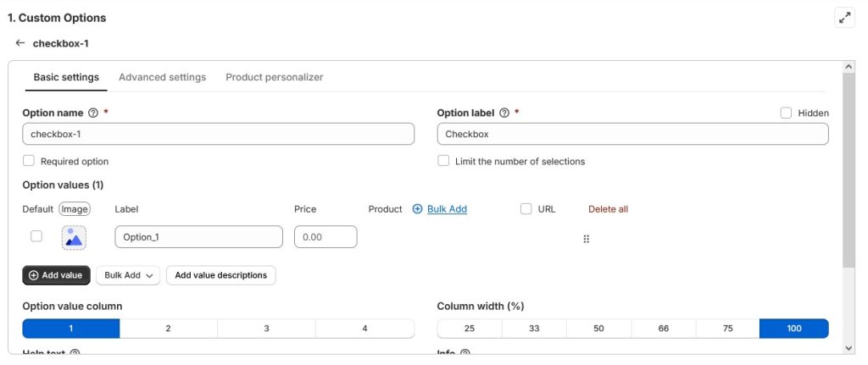The height and width of the screenshot is (365, 868).
Task: Click the Price input field
Action: pyautogui.click(x=325, y=237)
